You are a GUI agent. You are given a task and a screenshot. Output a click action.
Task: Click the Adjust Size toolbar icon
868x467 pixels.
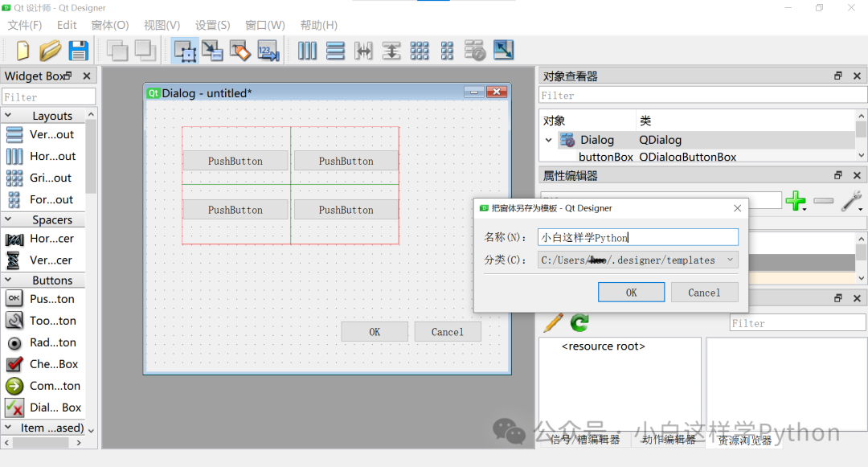point(503,50)
